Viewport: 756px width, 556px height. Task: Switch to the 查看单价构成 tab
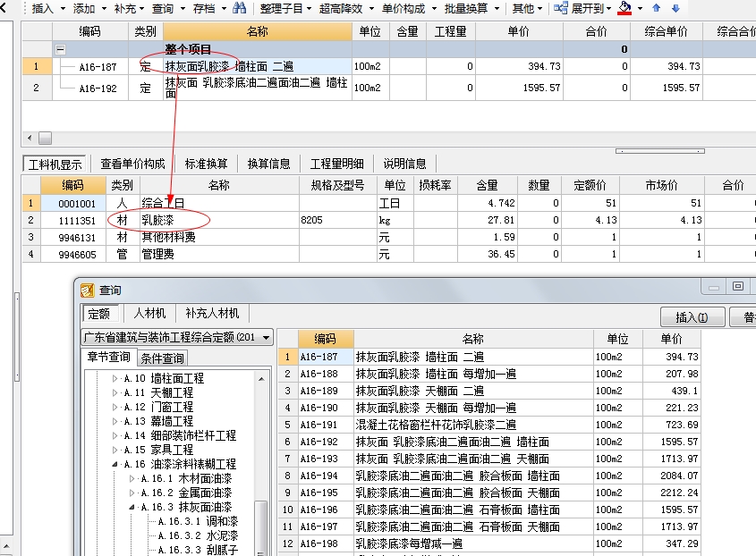[x=132, y=164]
